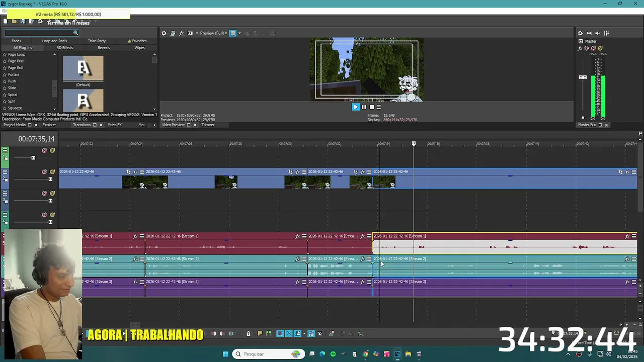Open the Video FX docked tab
The image size is (644, 362).
114,125
